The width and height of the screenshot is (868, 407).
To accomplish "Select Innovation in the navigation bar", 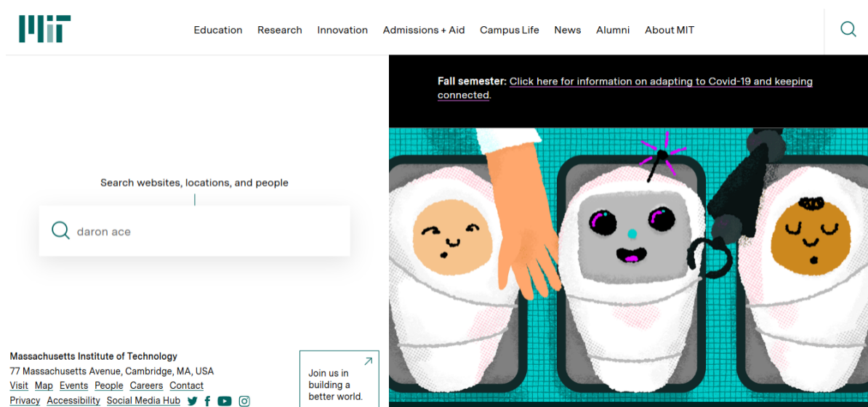I will 342,30.
